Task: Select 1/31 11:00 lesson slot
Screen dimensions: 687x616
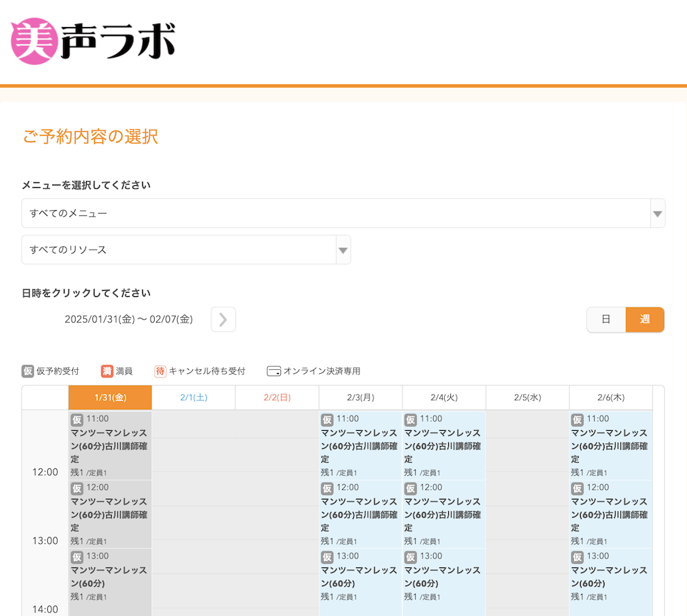Action: [110, 445]
